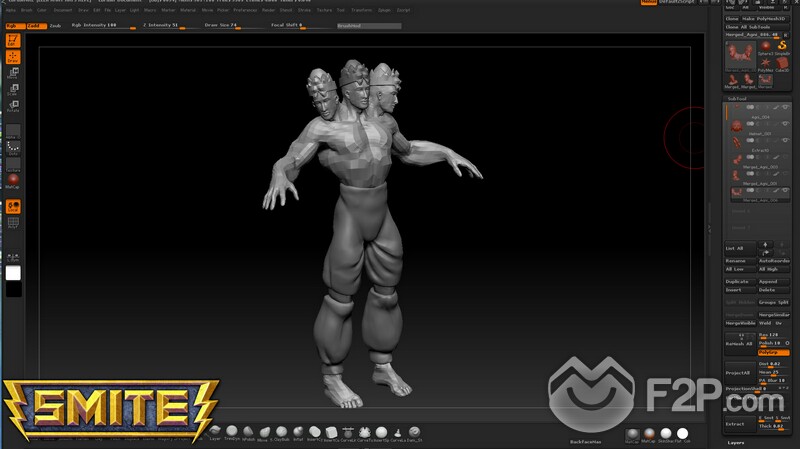The height and width of the screenshot is (449, 800).
Task: Open the Dots stroke type picker
Action: click(13, 149)
